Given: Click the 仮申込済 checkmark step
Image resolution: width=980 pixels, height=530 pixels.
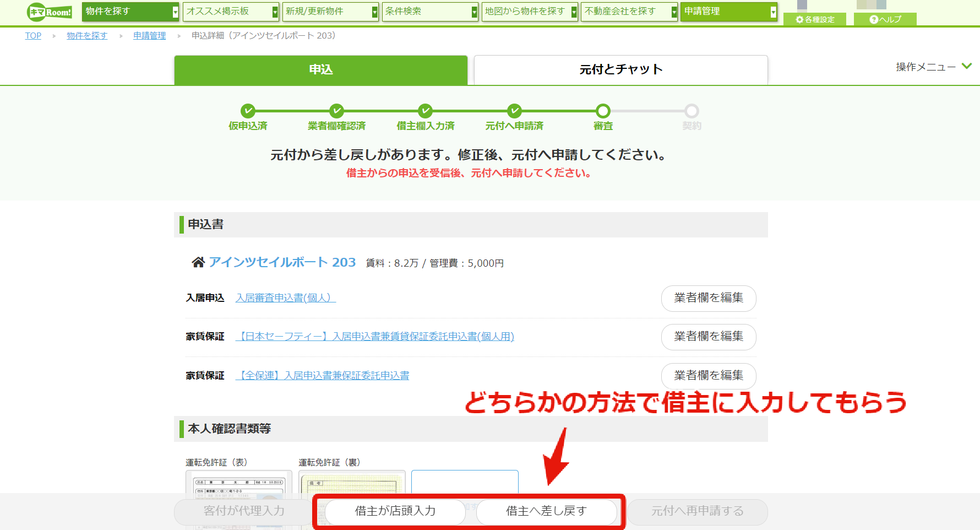Looking at the screenshot, I should 248,111.
